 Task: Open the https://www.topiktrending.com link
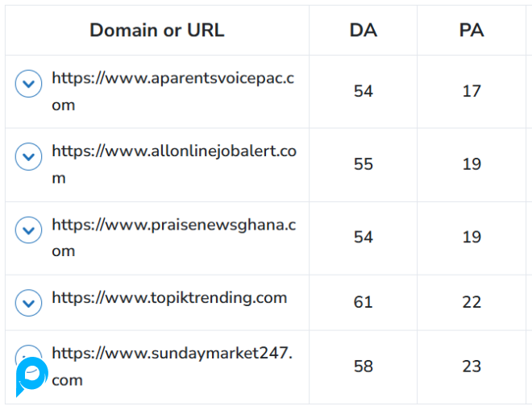click(169, 298)
